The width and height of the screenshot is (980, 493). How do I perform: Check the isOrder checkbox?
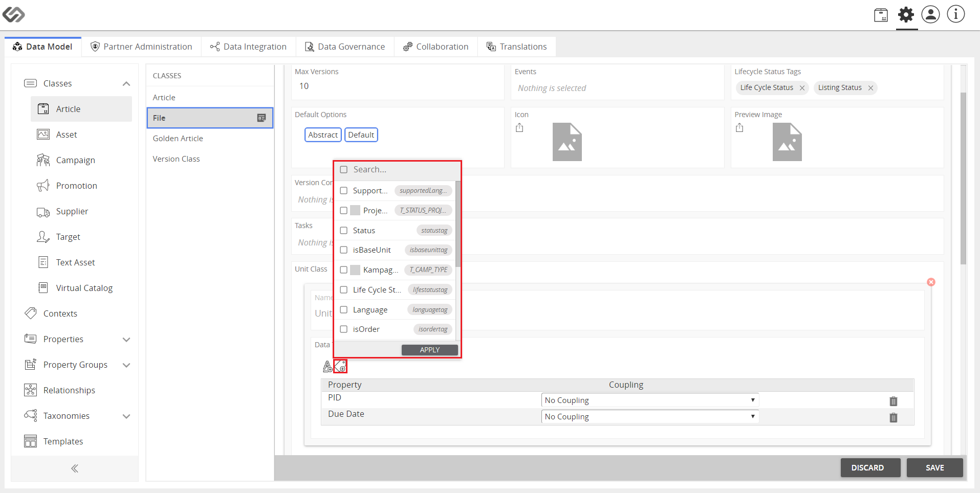[344, 329]
